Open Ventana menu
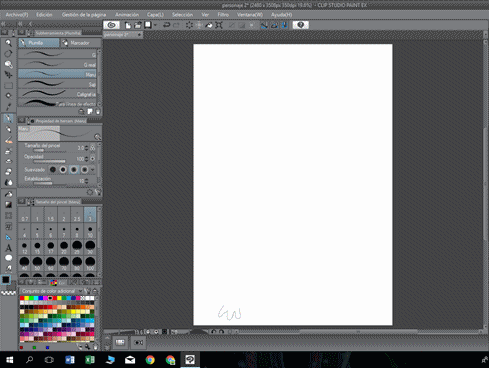This screenshot has width=489, height=368. click(x=250, y=15)
